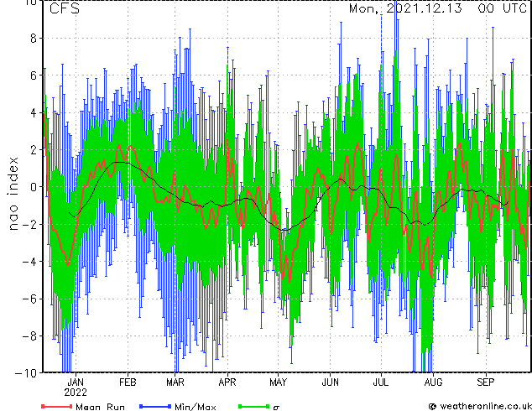Click the 'nao index' y-axis title
532x411 pixels.
coord(13,194)
